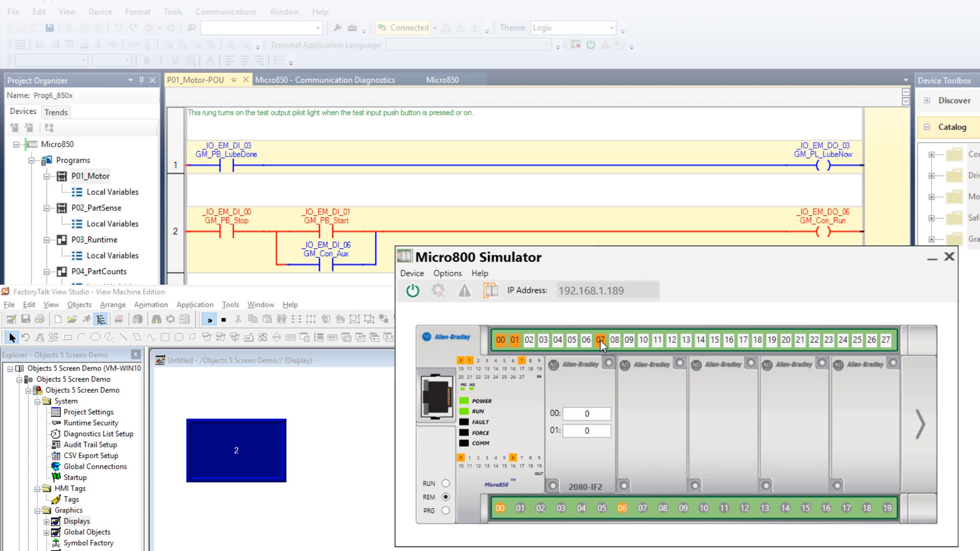The width and height of the screenshot is (980, 551).
Task: Switch to the Trends tab in Project Organizer
Action: [56, 112]
